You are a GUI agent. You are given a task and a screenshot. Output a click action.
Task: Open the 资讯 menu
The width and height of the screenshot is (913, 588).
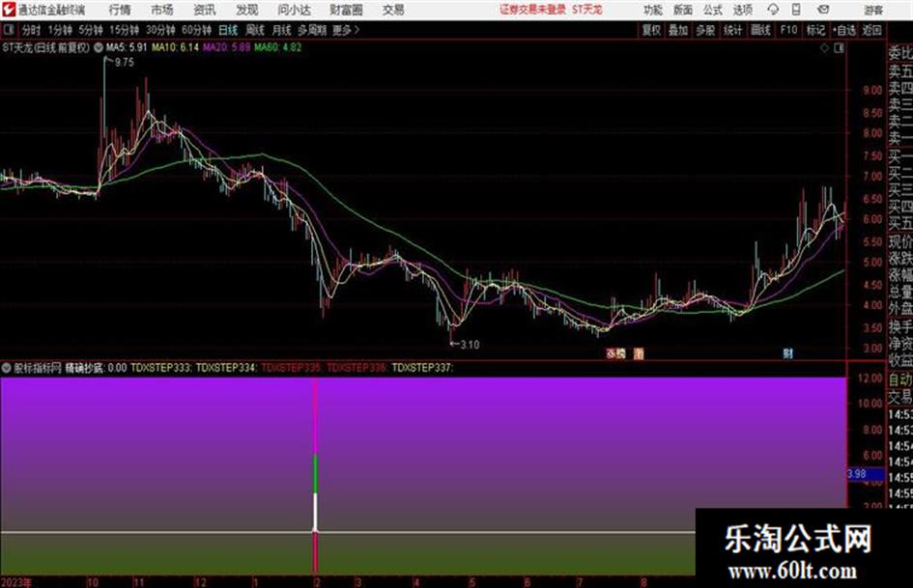(205, 10)
